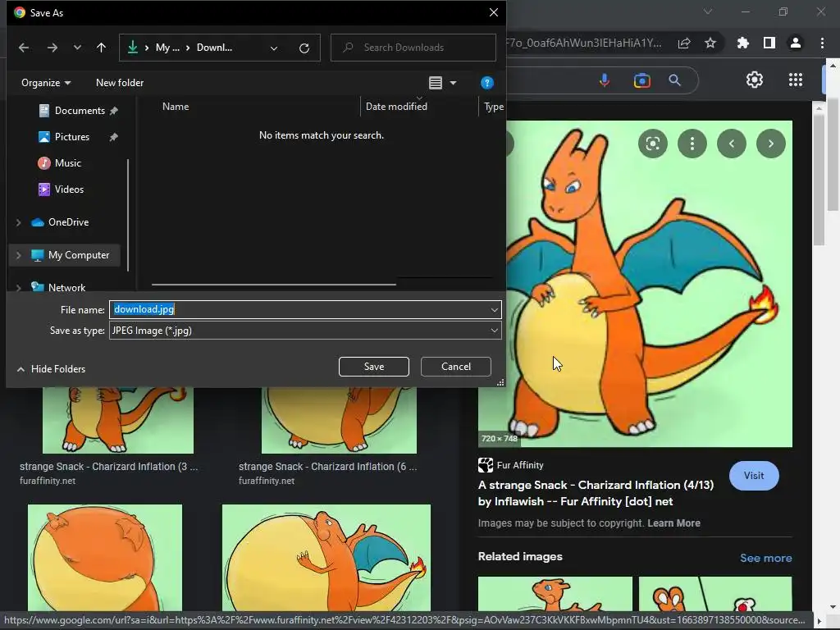This screenshot has width=840, height=630.
Task: Select Documents in navigation pane
Action: click(x=78, y=111)
